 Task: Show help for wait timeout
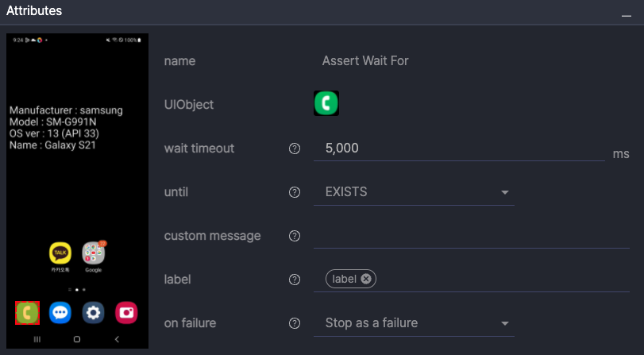295,149
